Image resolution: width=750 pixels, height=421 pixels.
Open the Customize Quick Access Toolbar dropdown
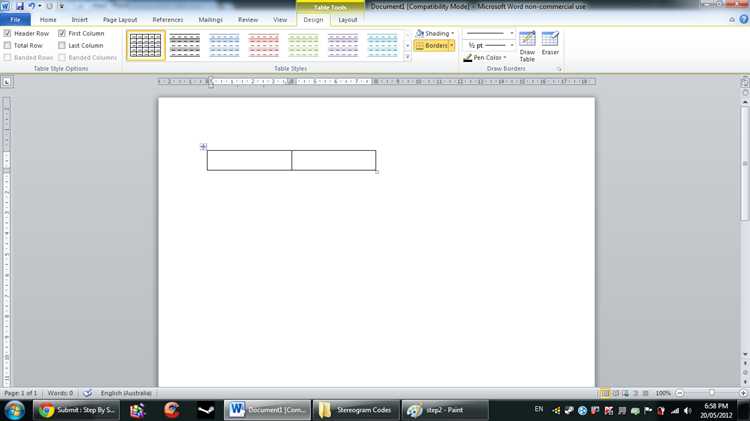pyautogui.click(x=61, y=6)
